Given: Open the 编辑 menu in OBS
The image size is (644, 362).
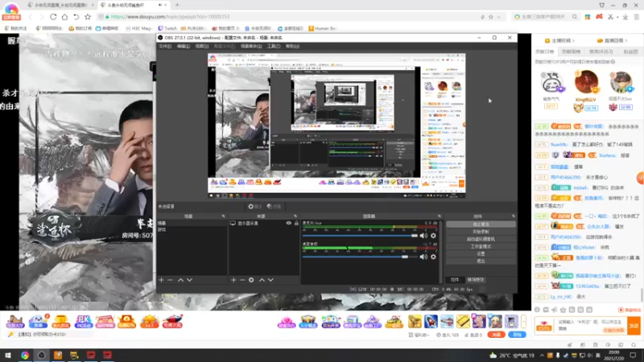Looking at the screenshot, I should (x=184, y=46).
